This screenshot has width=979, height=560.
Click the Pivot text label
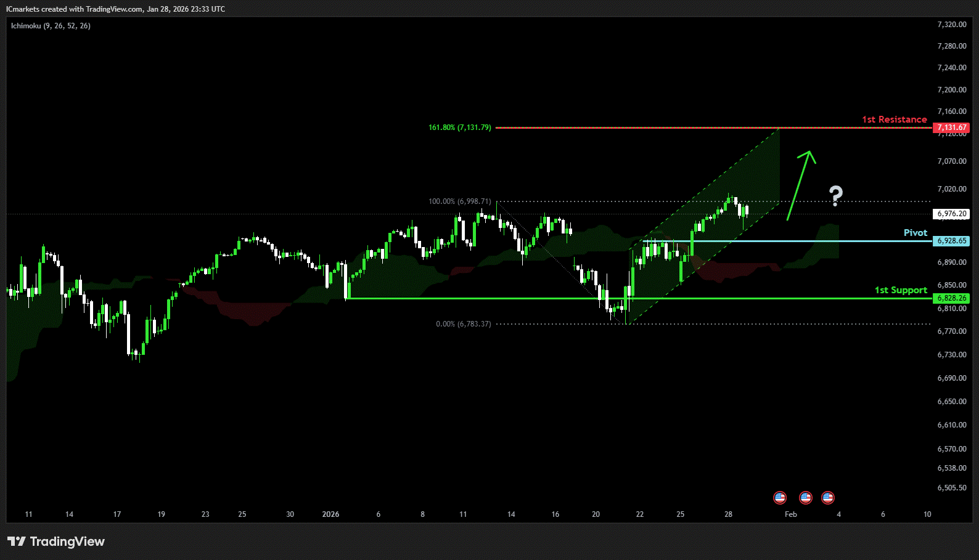coord(915,233)
